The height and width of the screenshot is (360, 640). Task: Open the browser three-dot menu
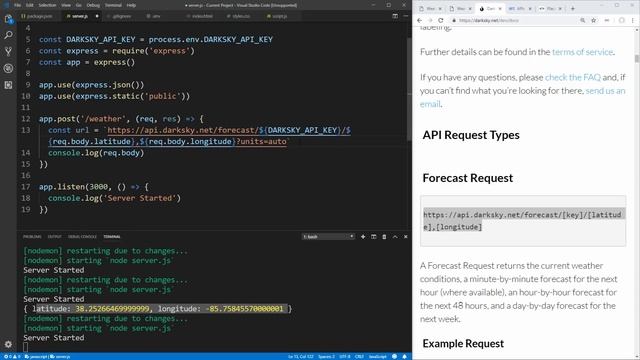pyautogui.click(x=633, y=20)
